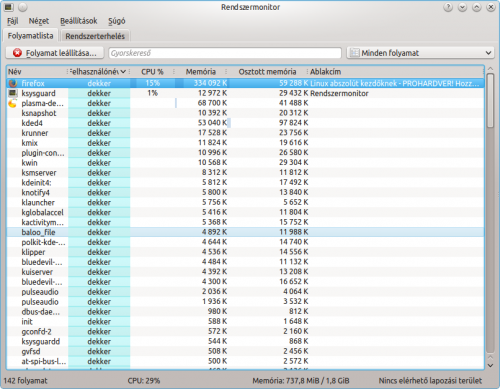Click the 142 folyamat status bar entry
The width and height of the screenshot is (500, 389).
[x=25, y=381]
